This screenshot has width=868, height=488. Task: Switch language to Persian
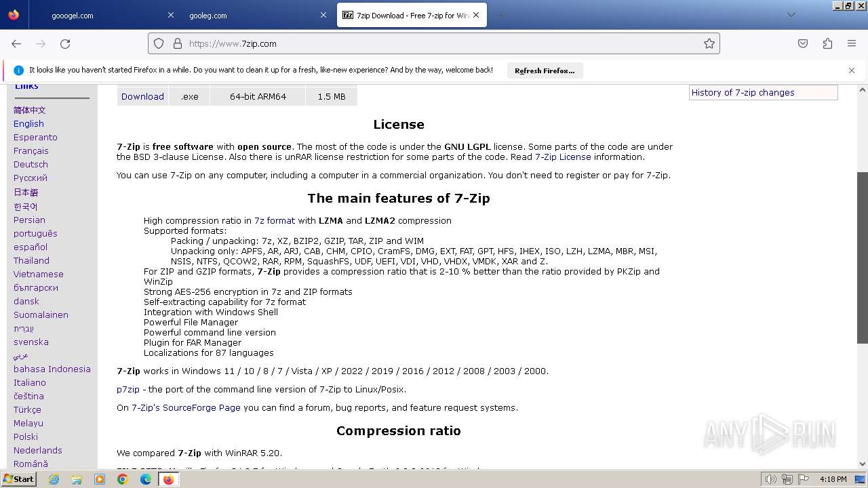click(x=29, y=220)
